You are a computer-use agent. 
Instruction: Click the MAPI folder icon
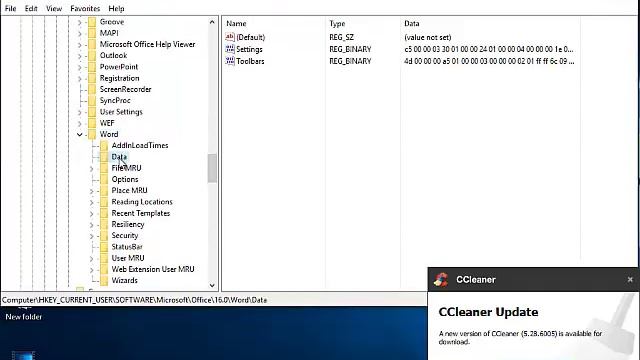pyautogui.click(x=92, y=33)
